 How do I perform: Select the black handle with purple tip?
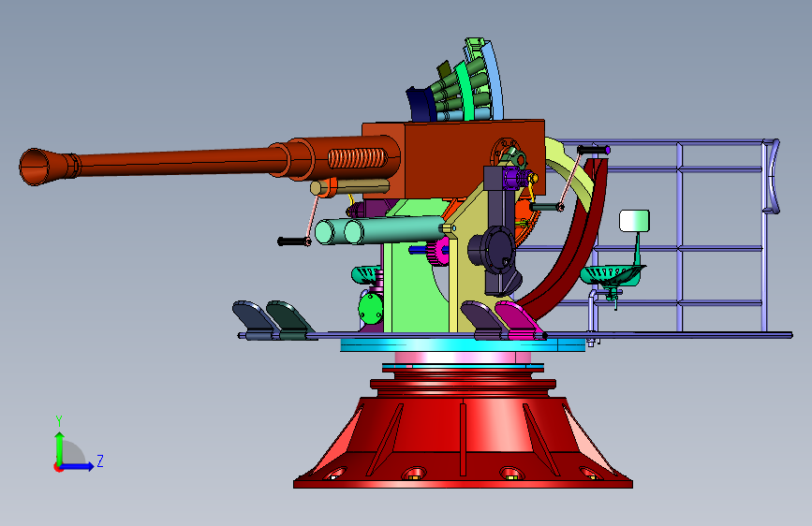click(594, 150)
